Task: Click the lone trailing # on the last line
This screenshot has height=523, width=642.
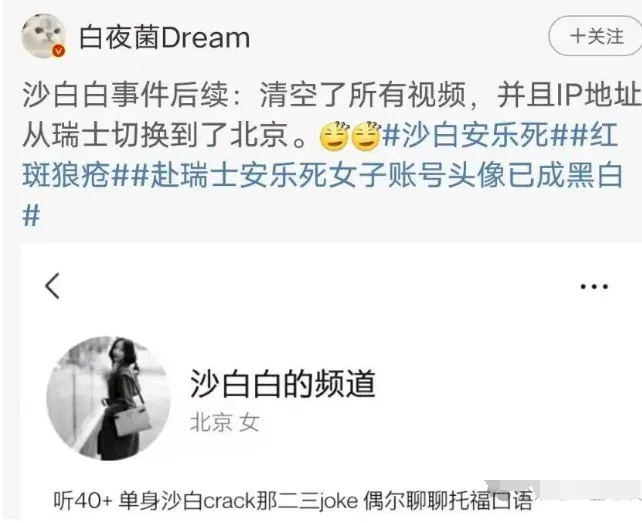Action: tap(31, 215)
